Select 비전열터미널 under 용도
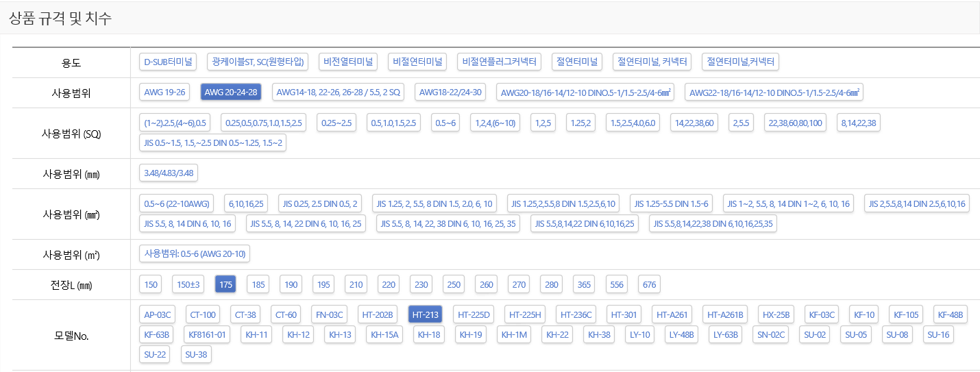980x372 pixels. click(348, 62)
